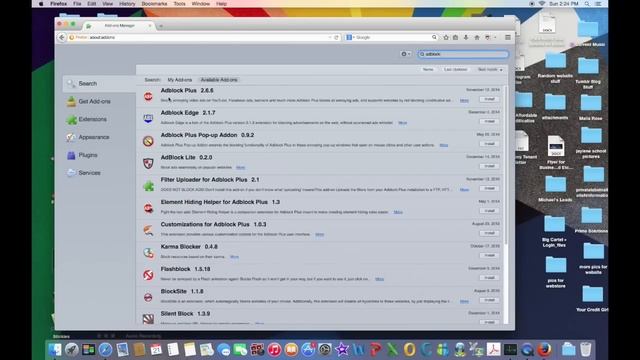
Task: Open the Downloads arrow icon
Action: coord(466,38)
